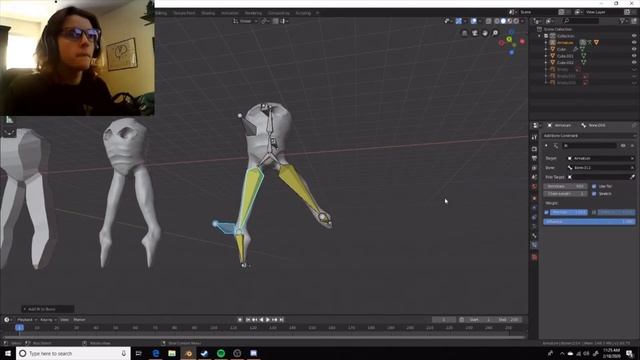Toggle auto keying record button in timeline
The image size is (640, 360).
click(x=240, y=320)
